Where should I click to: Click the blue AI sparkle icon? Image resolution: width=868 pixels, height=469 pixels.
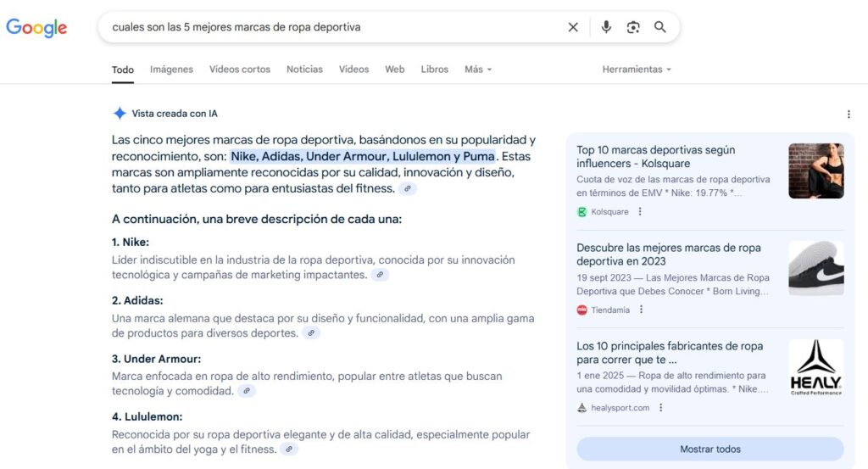120,114
